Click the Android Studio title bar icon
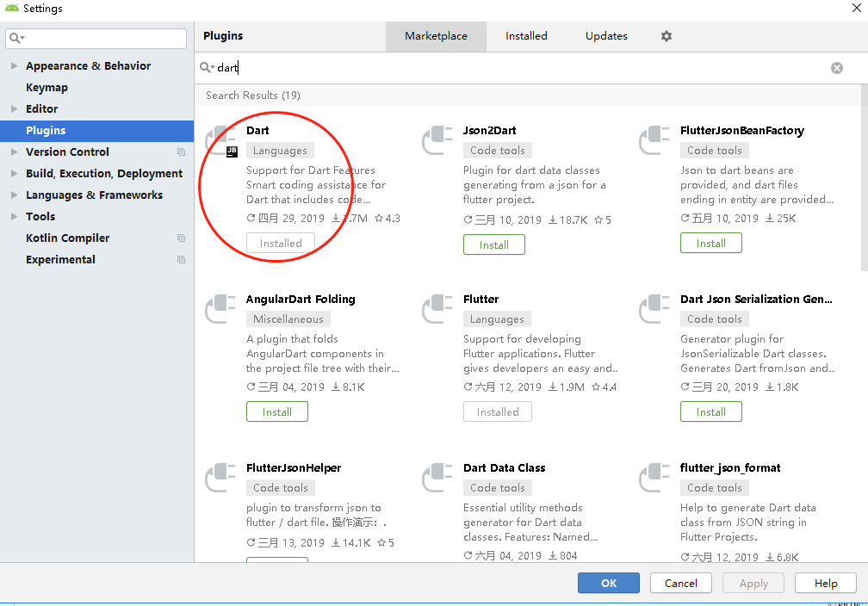Image resolution: width=868 pixels, height=606 pixels. pos(12,8)
